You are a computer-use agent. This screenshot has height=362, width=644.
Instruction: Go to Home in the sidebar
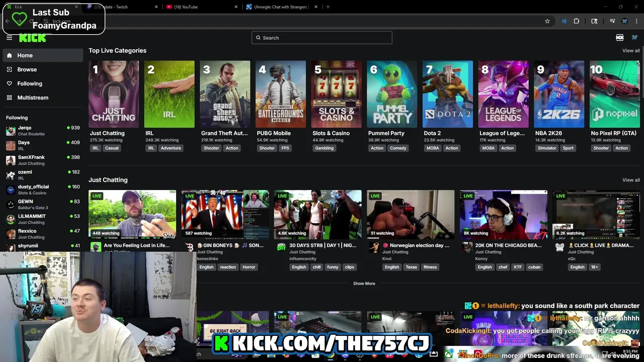coord(43,55)
